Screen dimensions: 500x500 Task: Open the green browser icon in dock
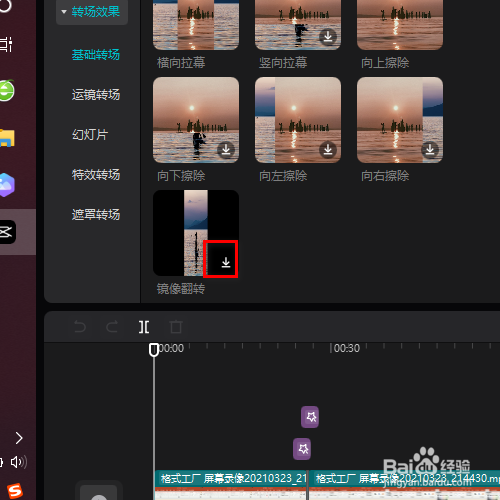(7, 90)
